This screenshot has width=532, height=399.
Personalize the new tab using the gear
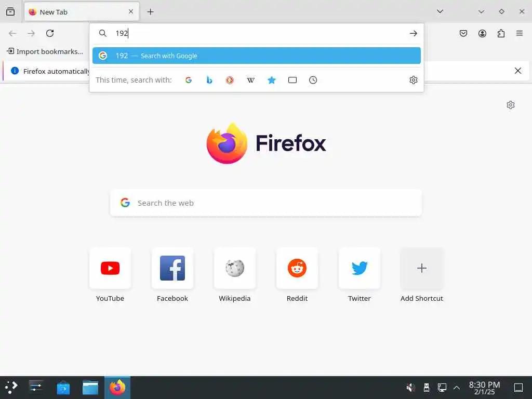coord(511,105)
